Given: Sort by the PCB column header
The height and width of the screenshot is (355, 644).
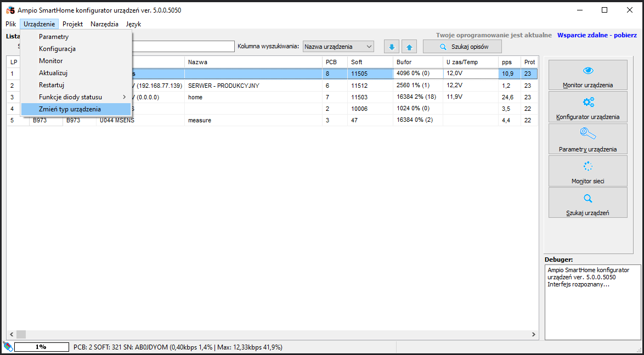Looking at the screenshot, I should pyautogui.click(x=335, y=61).
